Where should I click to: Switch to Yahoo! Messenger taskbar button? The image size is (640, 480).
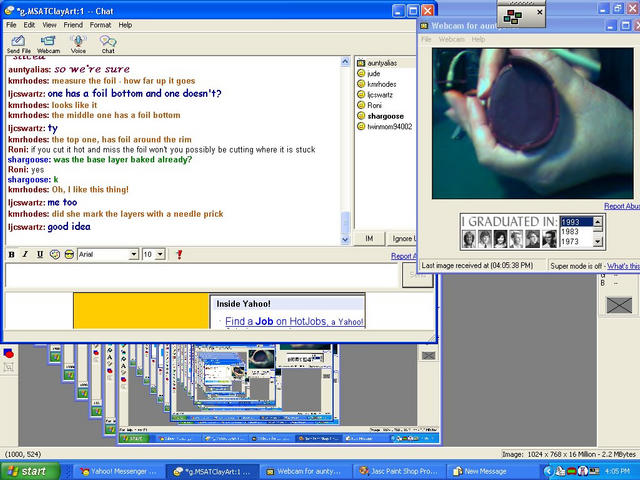119,471
